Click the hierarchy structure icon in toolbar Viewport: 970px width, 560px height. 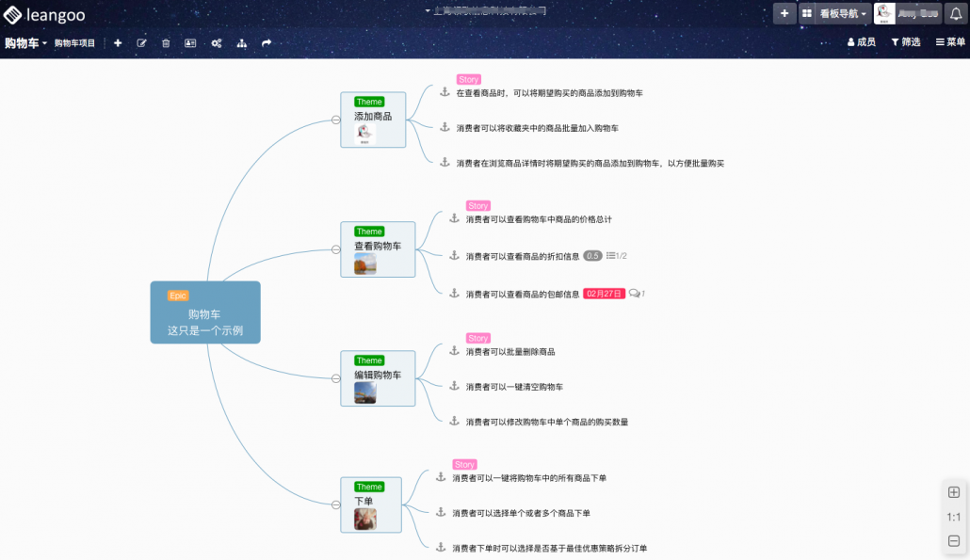pyautogui.click(x=241, y=43)
